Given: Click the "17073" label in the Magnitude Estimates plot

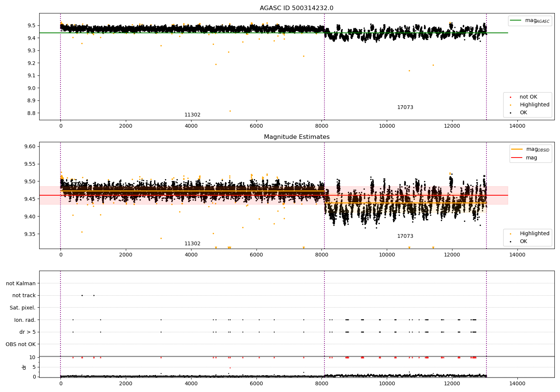Looking at the screenshot, I should point(405,236).
